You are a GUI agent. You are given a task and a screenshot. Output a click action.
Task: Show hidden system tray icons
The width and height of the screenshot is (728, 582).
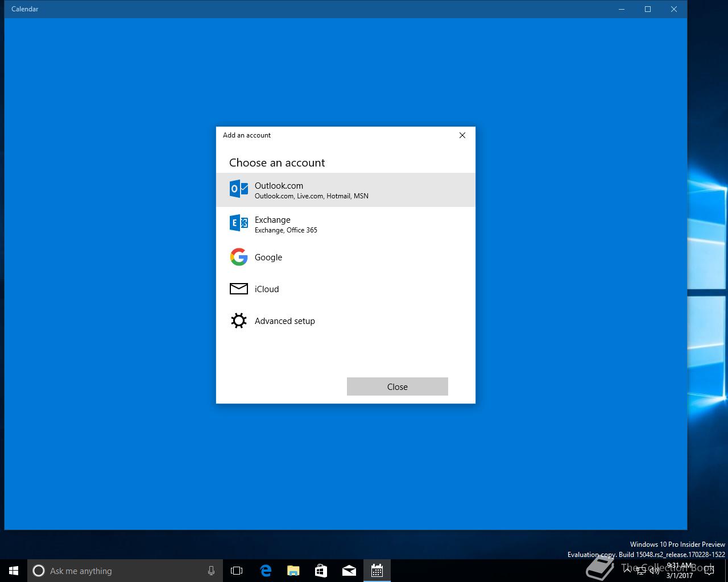point(627,571)
